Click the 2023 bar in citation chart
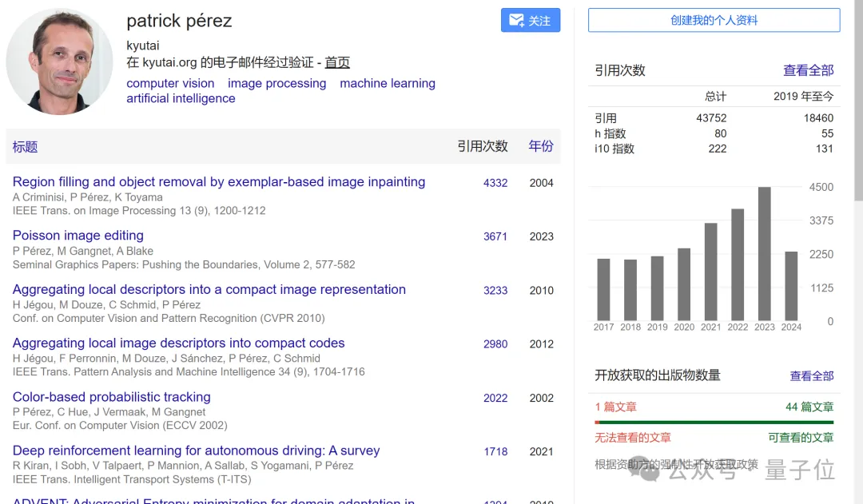Viewport: 863px width, 504px height. tap(764, 254)
